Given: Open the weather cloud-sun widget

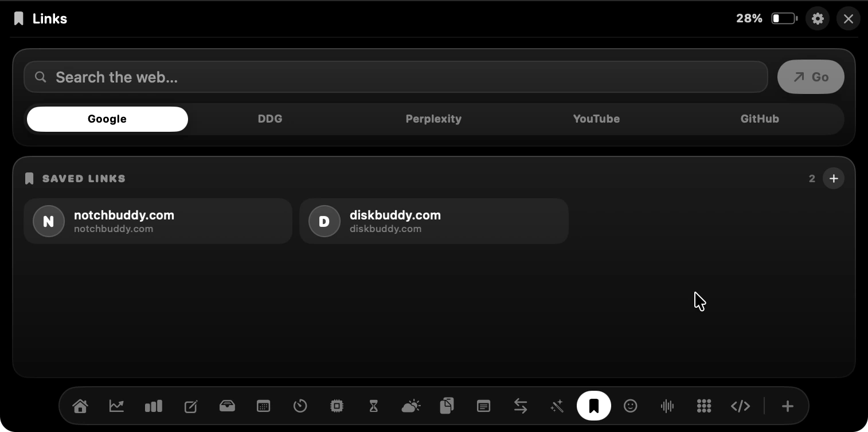Looking at the screenshot, I should 410,406.
